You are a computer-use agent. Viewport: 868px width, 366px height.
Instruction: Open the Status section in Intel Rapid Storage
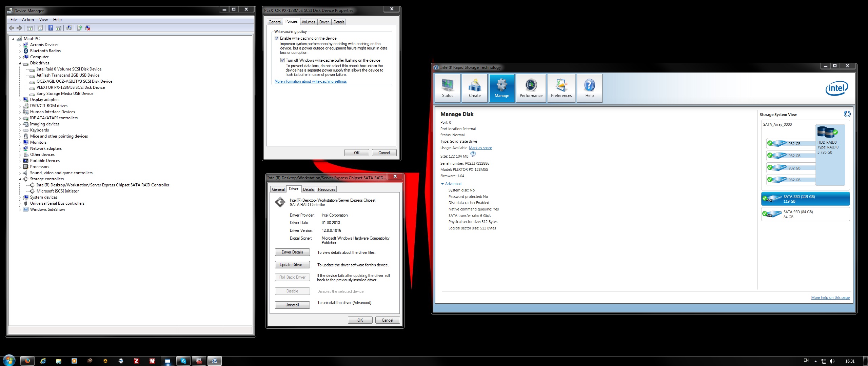448,88
